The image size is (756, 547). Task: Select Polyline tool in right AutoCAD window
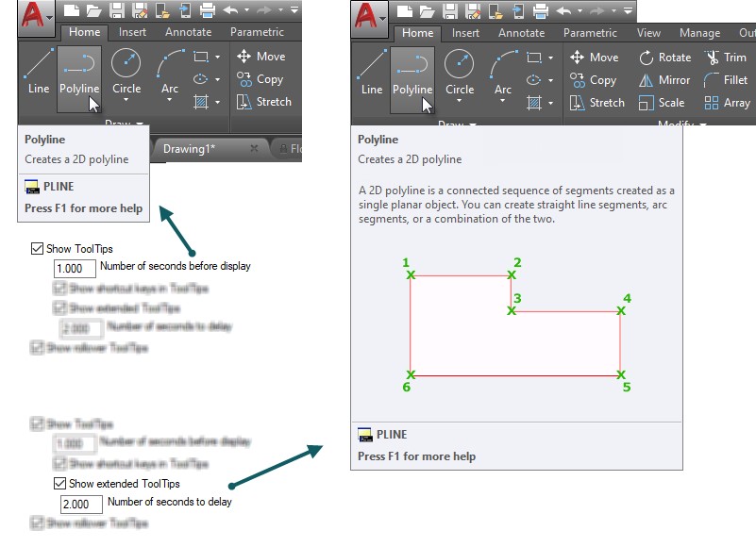[412, 79]
